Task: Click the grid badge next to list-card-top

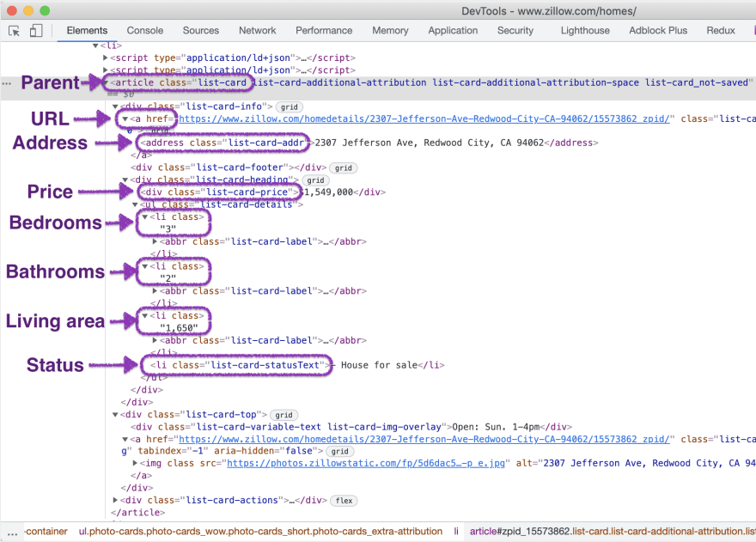Action: point(284,415)
